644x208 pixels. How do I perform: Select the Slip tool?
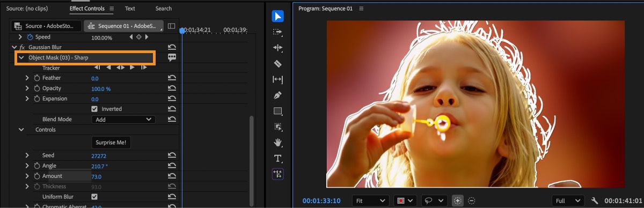(x=278, y=79)
